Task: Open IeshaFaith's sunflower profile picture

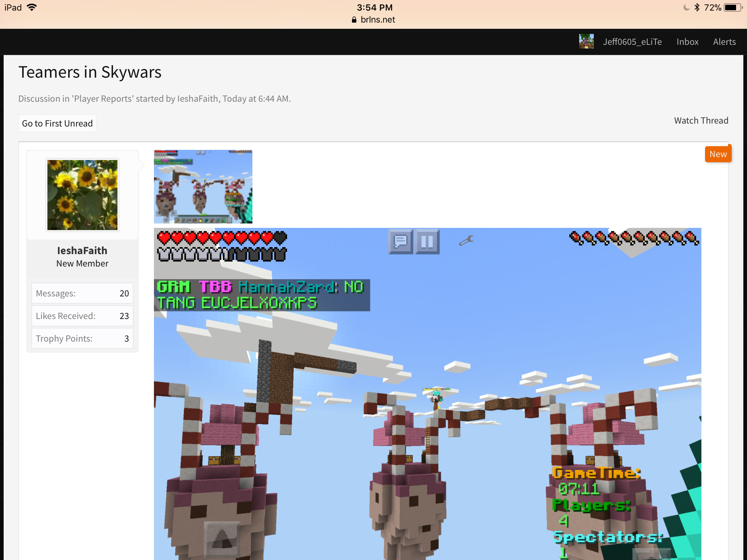Action: [82, 195]
